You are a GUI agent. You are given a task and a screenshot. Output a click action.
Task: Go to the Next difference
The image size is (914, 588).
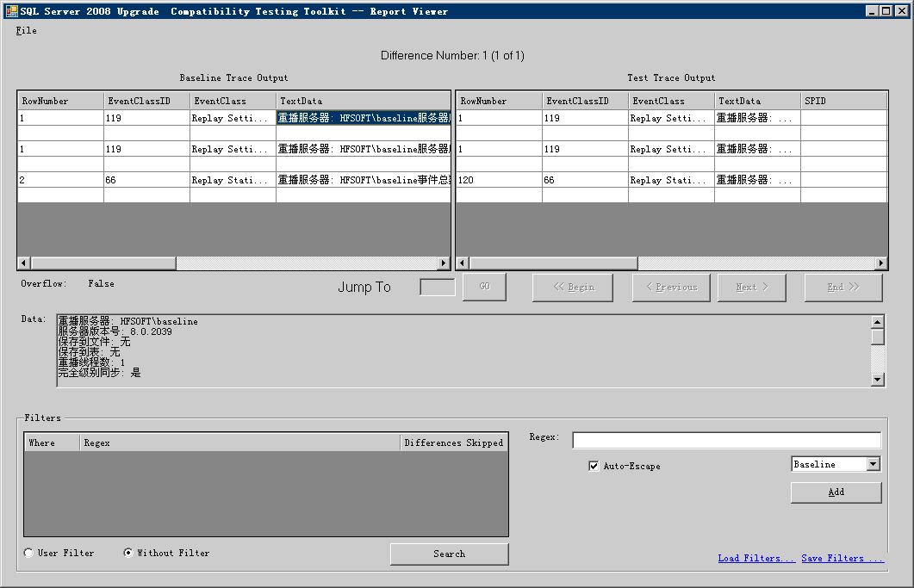pos(752,288)
